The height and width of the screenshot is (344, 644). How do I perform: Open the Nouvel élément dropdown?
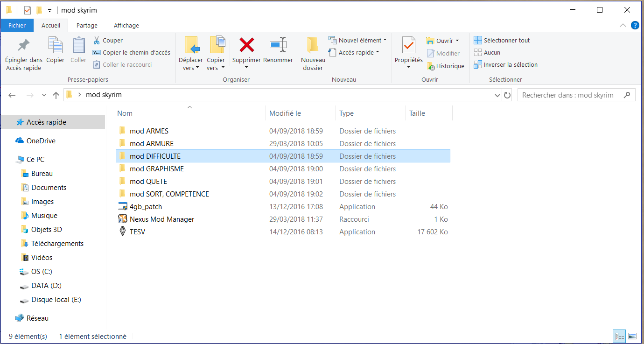tap(358, 41)
